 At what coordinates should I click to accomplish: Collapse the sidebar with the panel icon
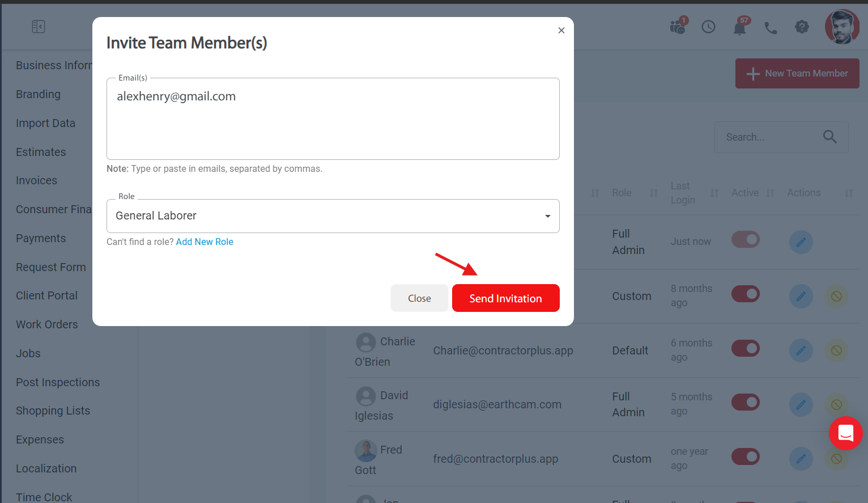39,27
